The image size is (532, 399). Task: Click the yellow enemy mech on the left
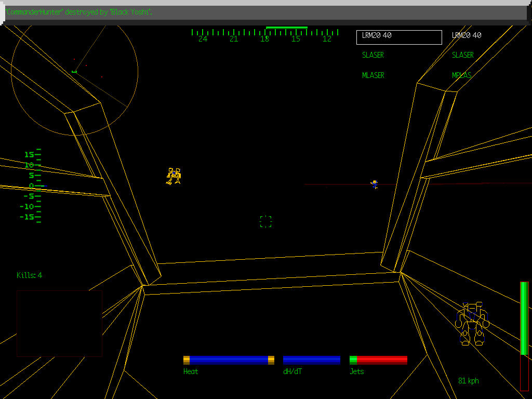coord(174,177)
